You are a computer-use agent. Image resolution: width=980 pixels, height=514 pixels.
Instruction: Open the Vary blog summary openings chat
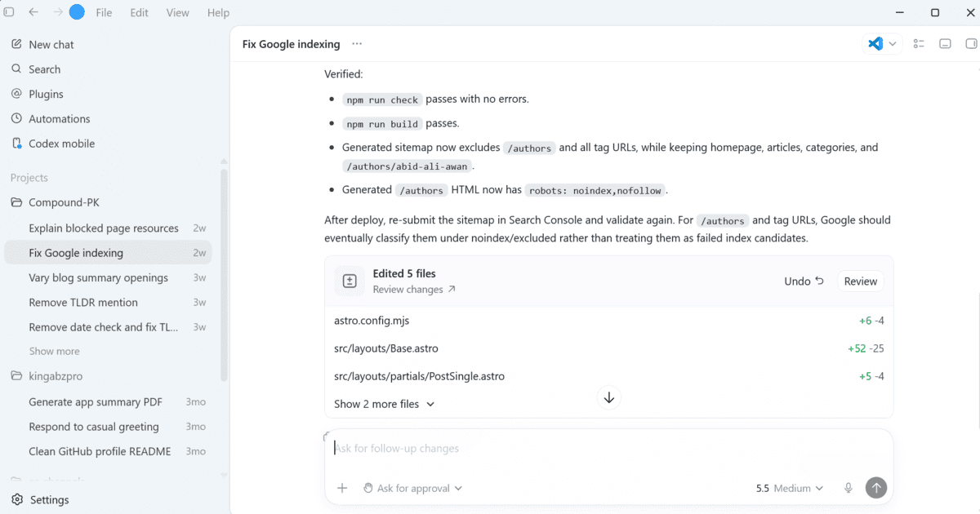pos(109,277)
